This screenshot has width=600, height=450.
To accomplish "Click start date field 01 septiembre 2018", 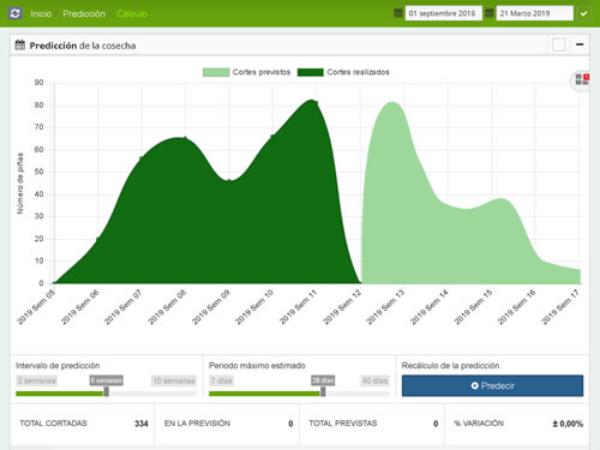I will click(443, 13).
